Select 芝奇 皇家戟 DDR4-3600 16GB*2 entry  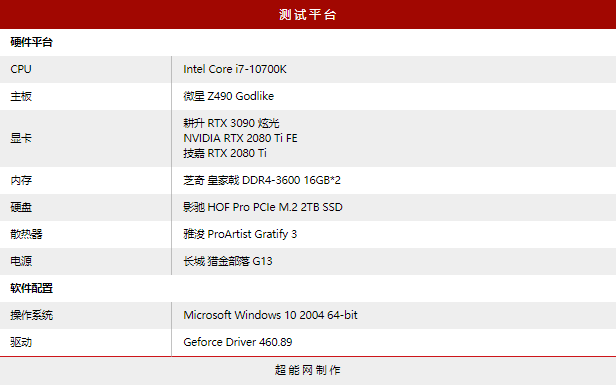pyautogui.click(x=262, y=180)
